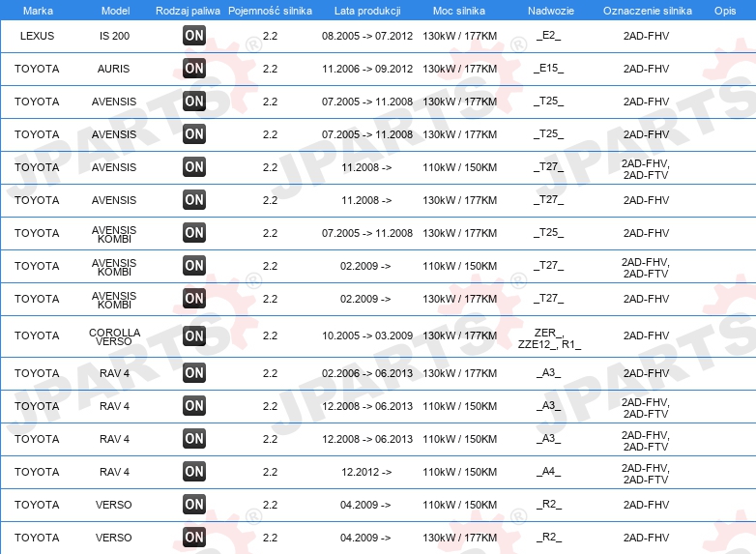This screenshot has height=554, width=756.
Task: Click TOYOTA in the AURIS row
Action: coord(37,69)
